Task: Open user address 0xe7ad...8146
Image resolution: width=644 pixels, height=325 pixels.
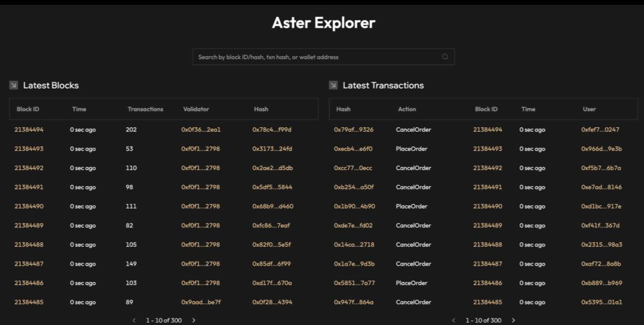Action: click(601, 187)
